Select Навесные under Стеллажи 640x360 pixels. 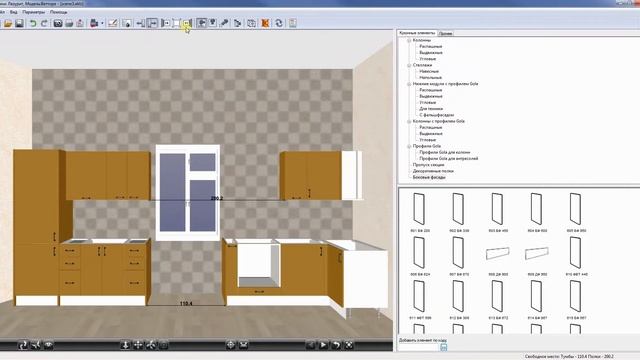tap(429, 71)
